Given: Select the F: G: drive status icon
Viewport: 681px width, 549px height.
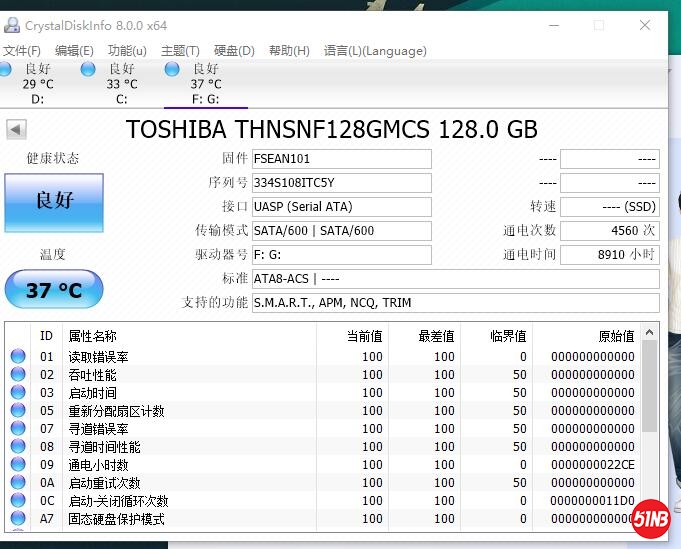Looking at the screenshot, I should pos(172,68).
